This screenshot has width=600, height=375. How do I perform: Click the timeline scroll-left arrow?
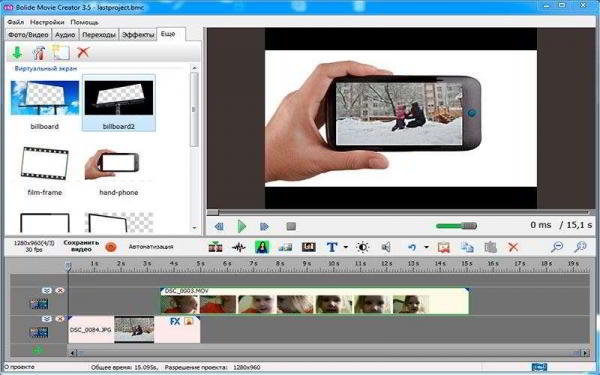(x=73, y=353)
